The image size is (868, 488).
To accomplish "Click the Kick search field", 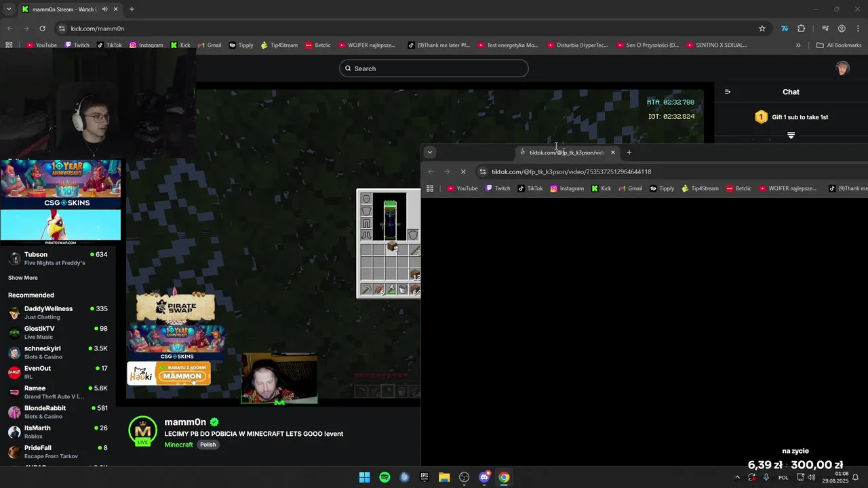I will tap(434, 68).
